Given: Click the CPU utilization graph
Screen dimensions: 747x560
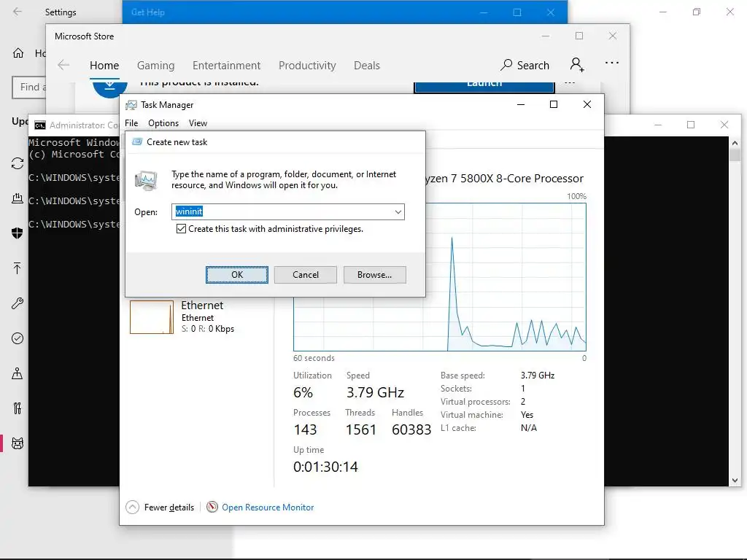Looking at the screenshot, I should (440, 277).
